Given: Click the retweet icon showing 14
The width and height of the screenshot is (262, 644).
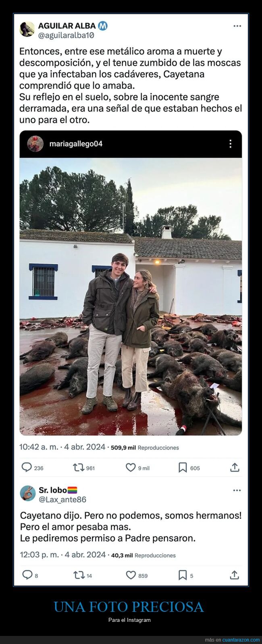Looking at the screenshot, I should click(x=79, y=575).
